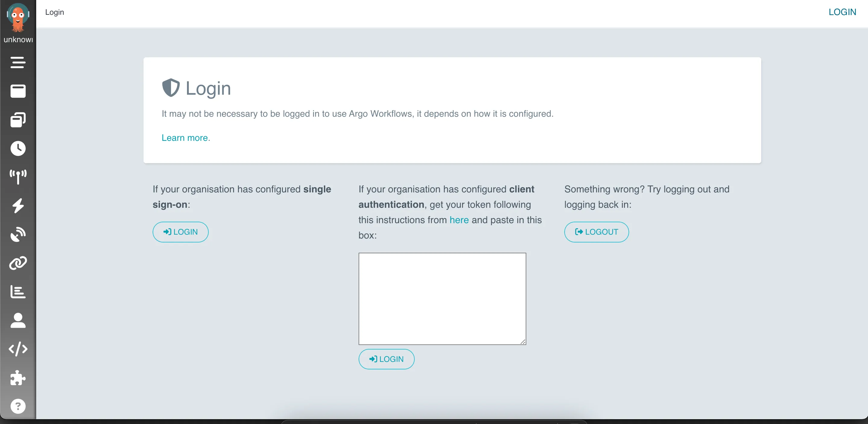
Task: Open Help question mark icon
Action: coord(18,406)
